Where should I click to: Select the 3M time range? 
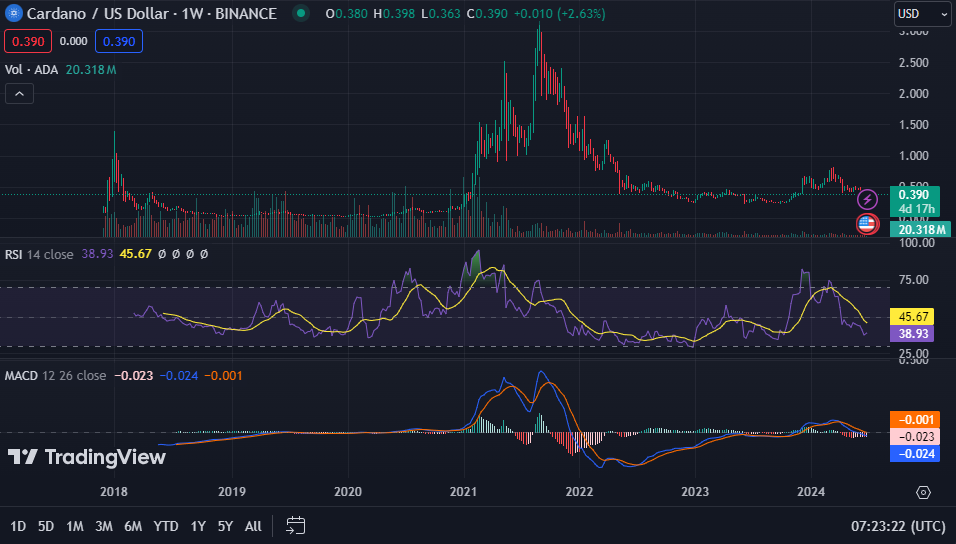coord(104,526)
